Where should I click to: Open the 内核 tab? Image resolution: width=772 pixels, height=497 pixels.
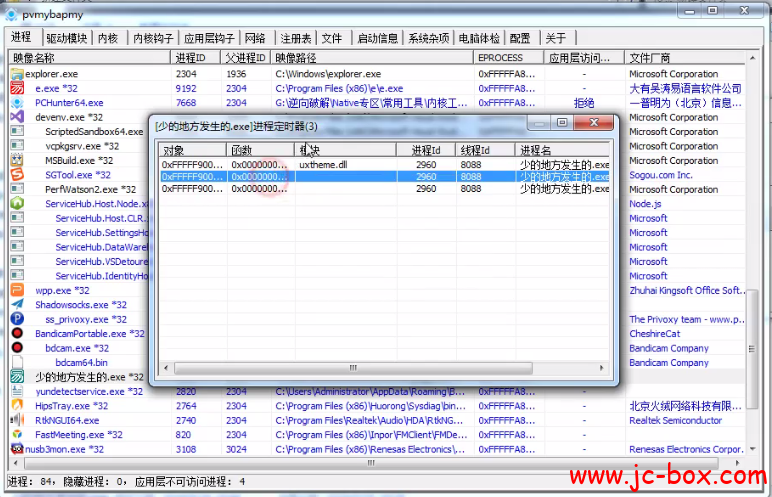click(108, 38)
